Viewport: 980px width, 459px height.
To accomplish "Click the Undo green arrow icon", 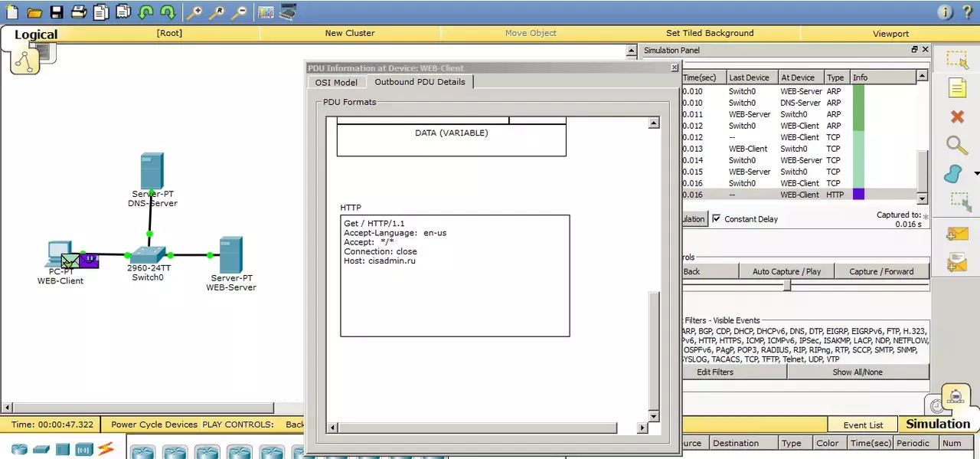I will 145,12.
